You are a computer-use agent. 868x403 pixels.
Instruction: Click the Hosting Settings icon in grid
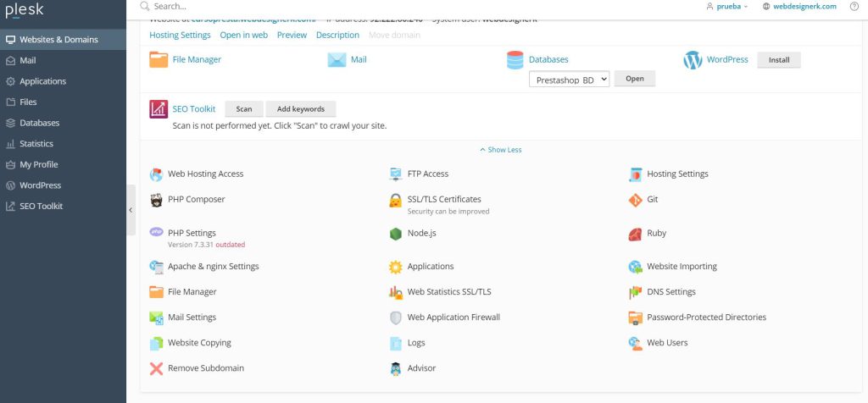pos(636,174)
